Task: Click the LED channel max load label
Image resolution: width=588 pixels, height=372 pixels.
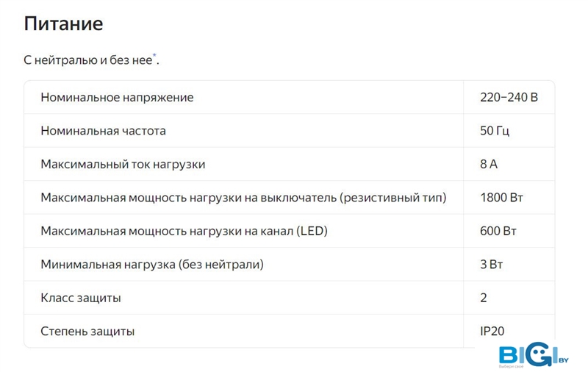Action: 184,231
